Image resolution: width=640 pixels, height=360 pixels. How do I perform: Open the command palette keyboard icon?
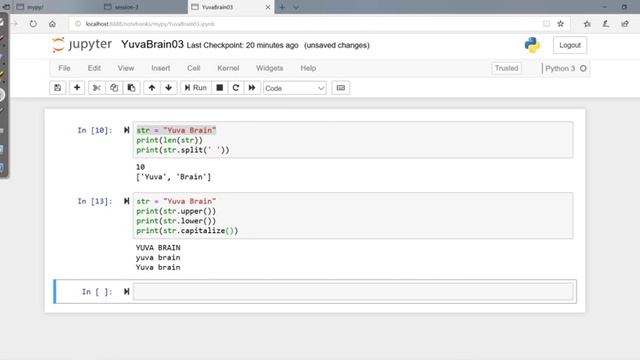coord(341,88)
